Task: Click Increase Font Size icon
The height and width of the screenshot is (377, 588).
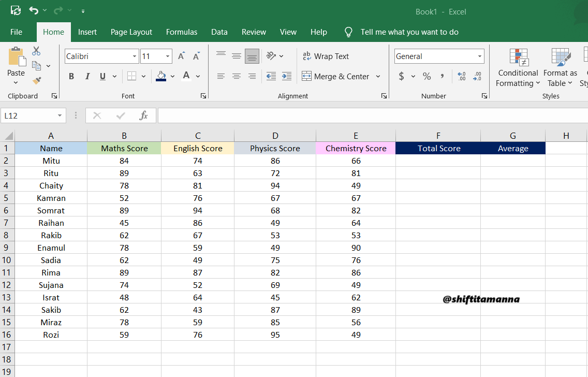Action: pos(182,56)
